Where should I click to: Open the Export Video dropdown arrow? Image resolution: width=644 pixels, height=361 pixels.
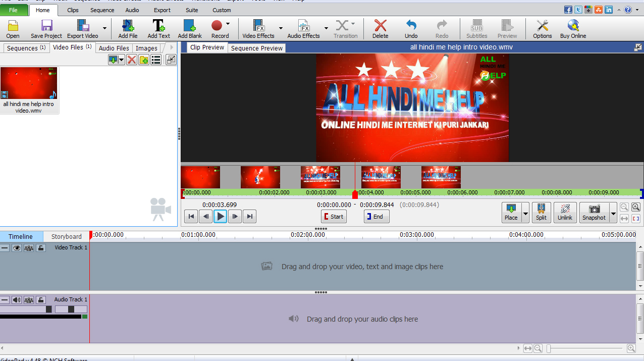[x=104, y=28]
